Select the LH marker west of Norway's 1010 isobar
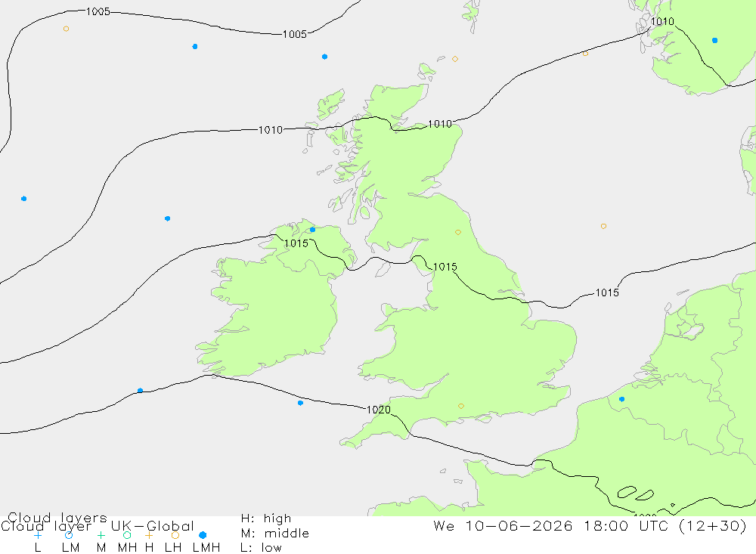The height and width of the screenshot is (554, 756). click(585, 54)
